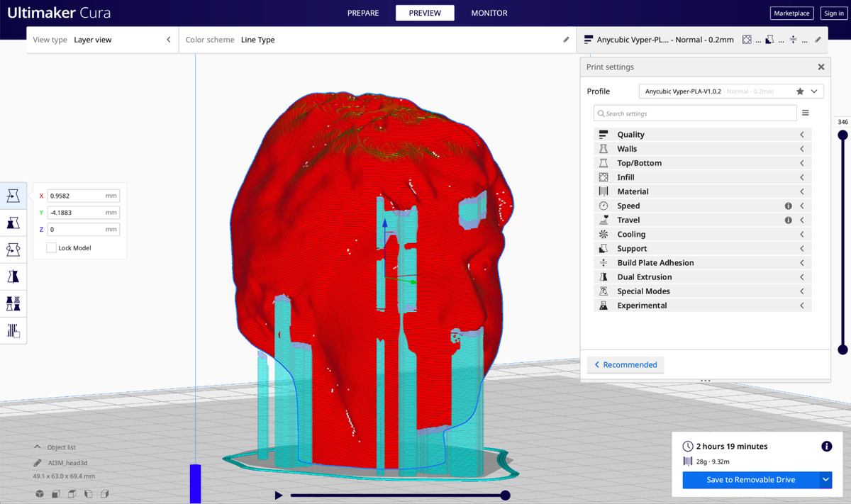
Task: Open the Profile dropdown
Action: (x=731, y=91)
